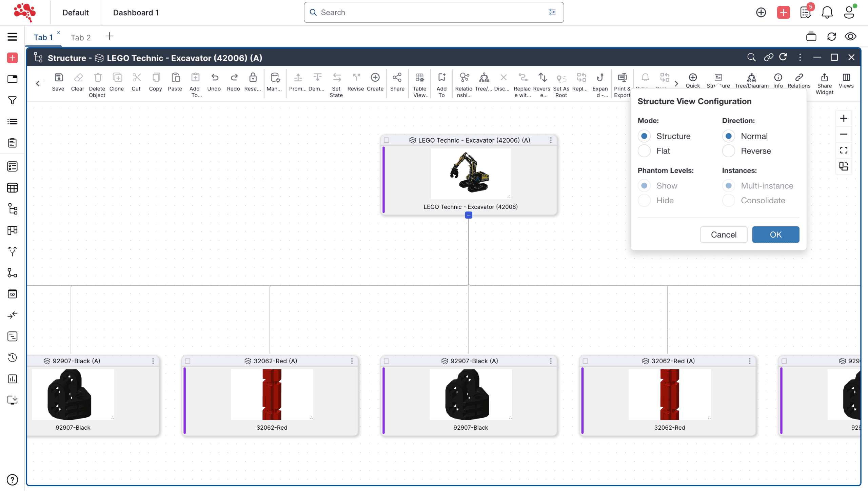This screenshot has height=491, width=868.
Task: Select Show phantom levels option
Action: pos(644,186)
